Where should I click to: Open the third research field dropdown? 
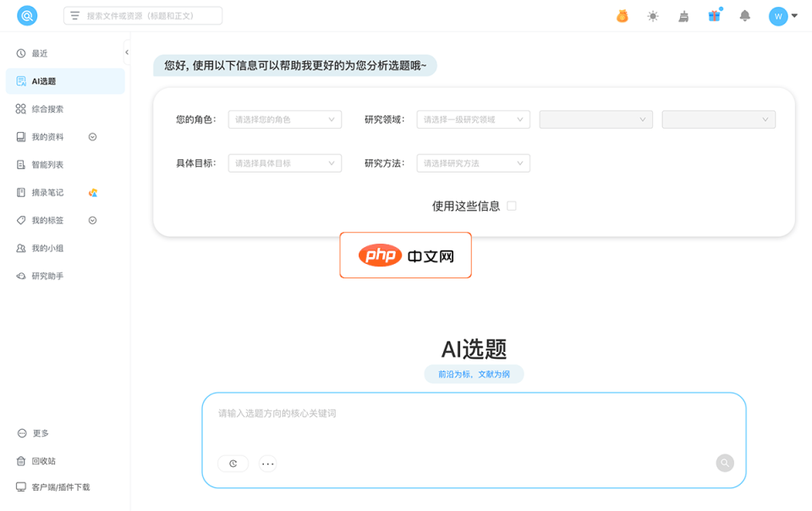(x=719, y=119)
